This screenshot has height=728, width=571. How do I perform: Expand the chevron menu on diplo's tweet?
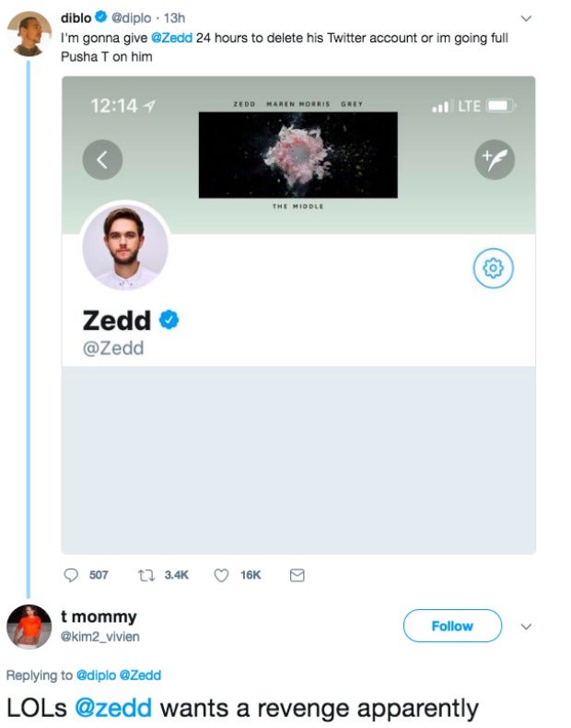(527, 18)
